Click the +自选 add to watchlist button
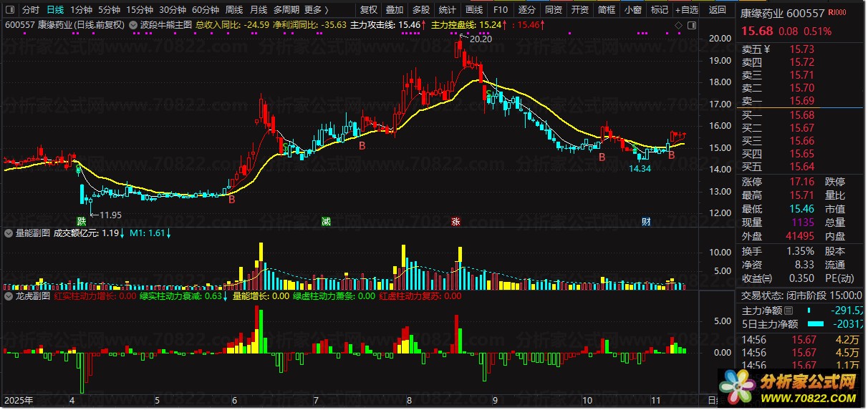Screen dimensions: 868x410 pos(686,10)
